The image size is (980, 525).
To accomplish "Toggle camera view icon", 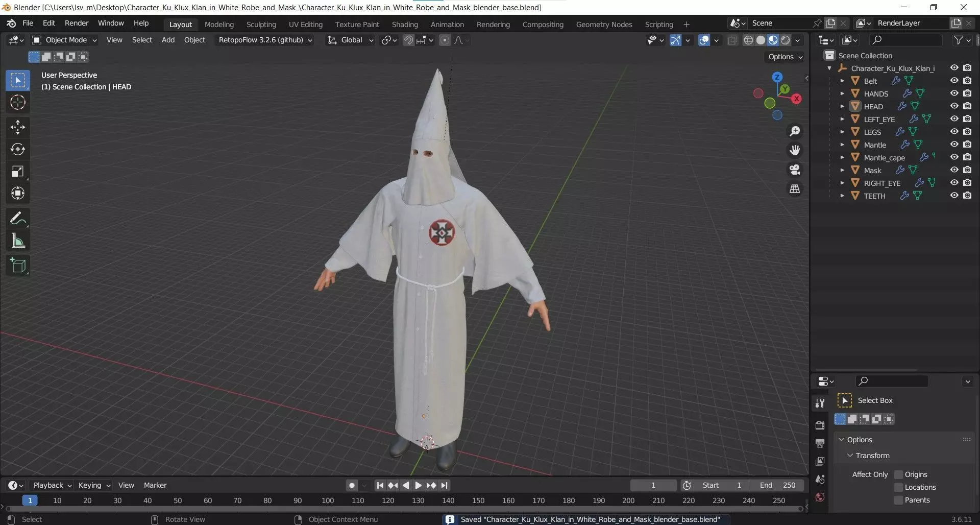I will [x=795, y=170].
